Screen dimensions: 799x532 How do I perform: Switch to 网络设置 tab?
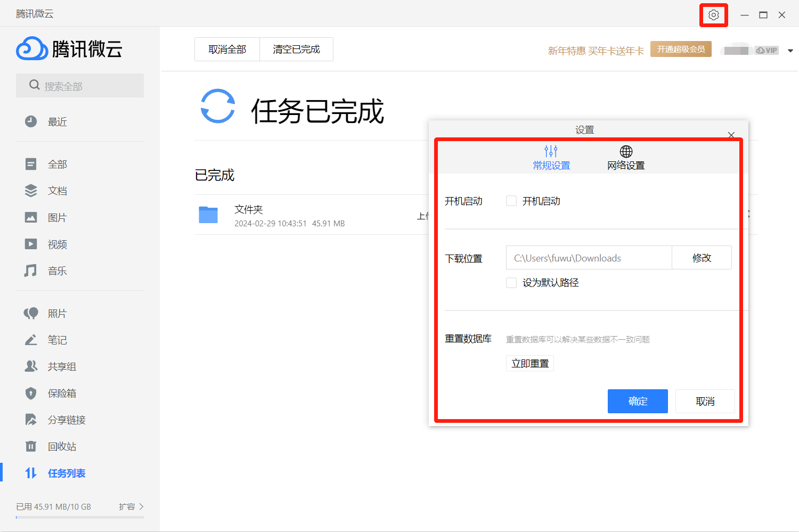pyautogui.click(x=626, y=158)
